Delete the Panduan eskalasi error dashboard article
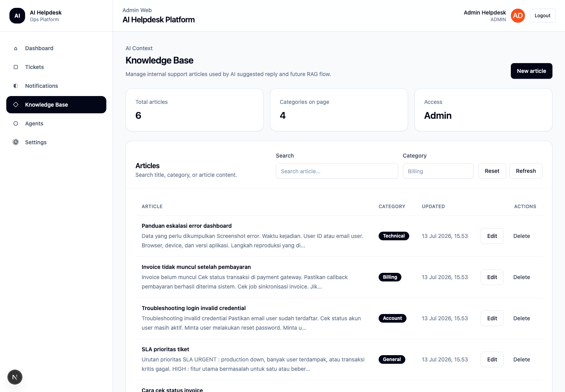565x392 pixels. coord(521,236)
